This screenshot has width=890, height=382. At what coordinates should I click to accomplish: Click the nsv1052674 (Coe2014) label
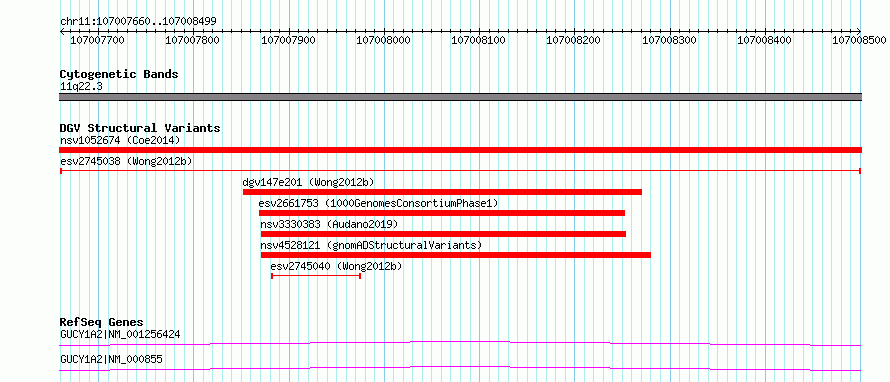[x=120, y=140]
